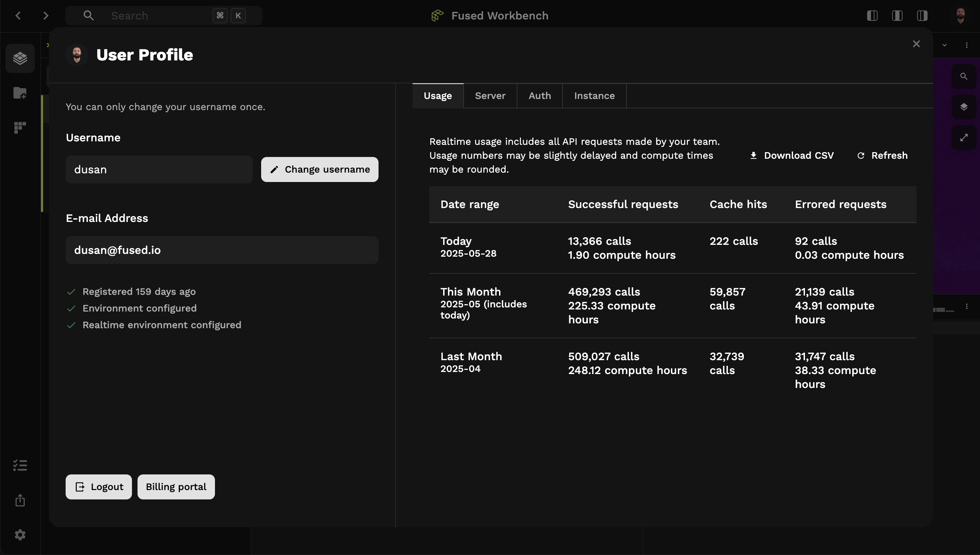Viewport: 980px width, 555px height.
Task: Open the layers workbench sidebar icon
Action: 20,58
